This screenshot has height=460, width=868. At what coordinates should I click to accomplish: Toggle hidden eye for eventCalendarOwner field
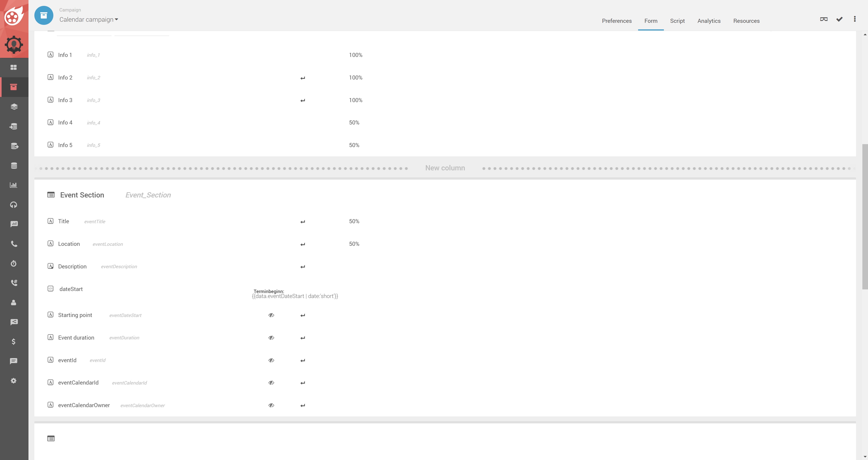[x=271, y=406]
